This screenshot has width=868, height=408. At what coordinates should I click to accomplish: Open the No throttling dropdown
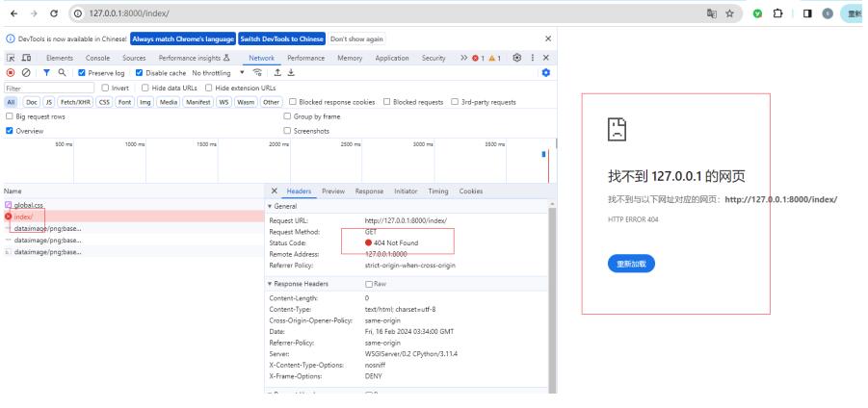click(218, 72)
